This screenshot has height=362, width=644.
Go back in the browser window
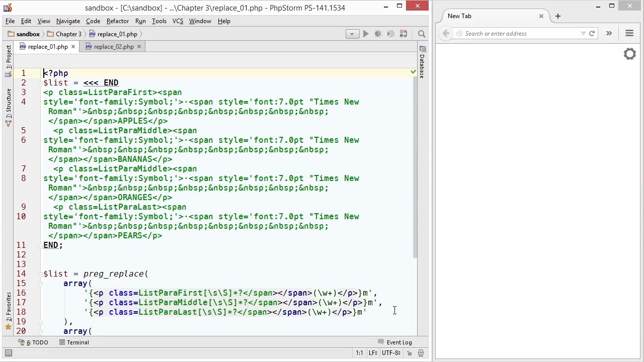coord(446,34)
